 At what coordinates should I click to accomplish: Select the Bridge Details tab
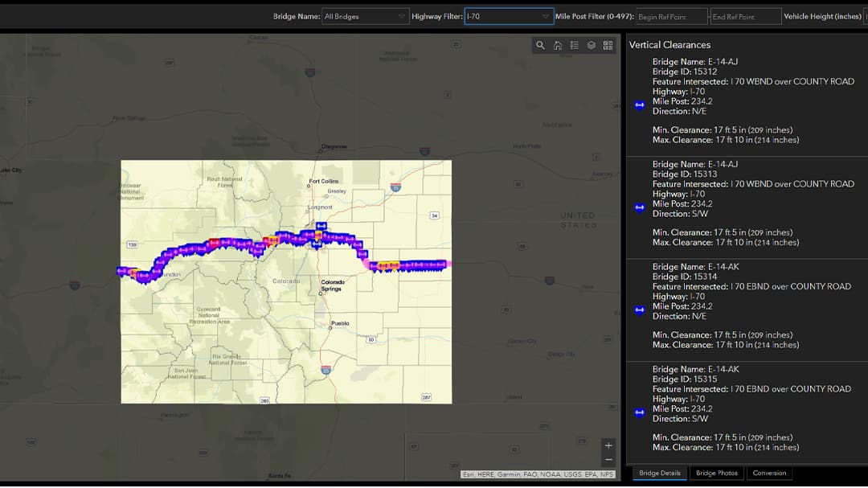tap(659, 473)
